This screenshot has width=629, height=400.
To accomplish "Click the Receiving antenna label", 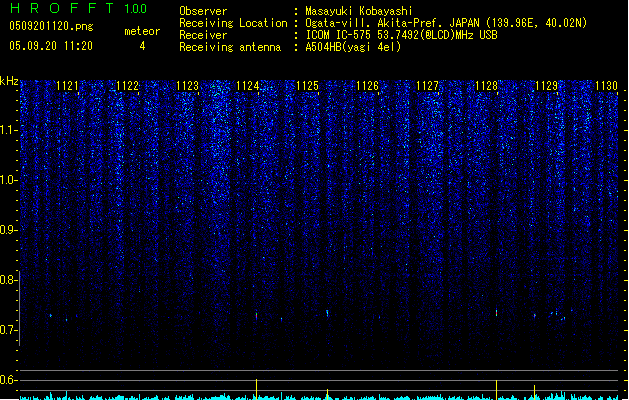I will [230, 47].
